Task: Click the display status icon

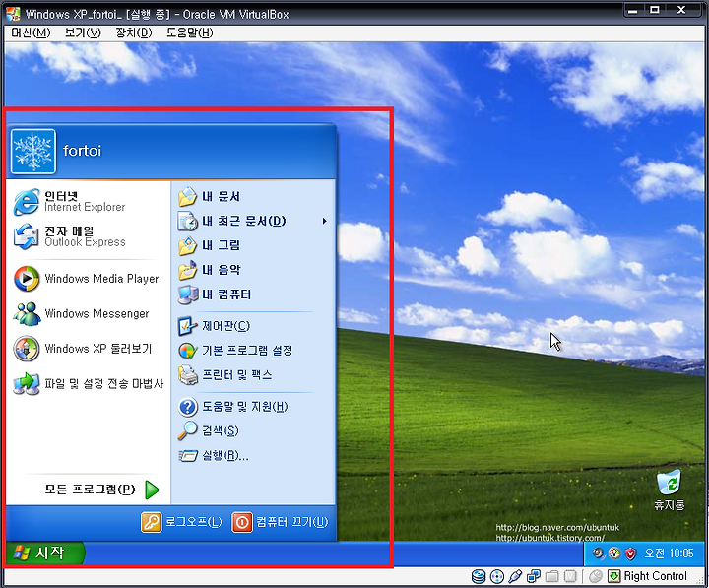Action: [x=570, y=576]
